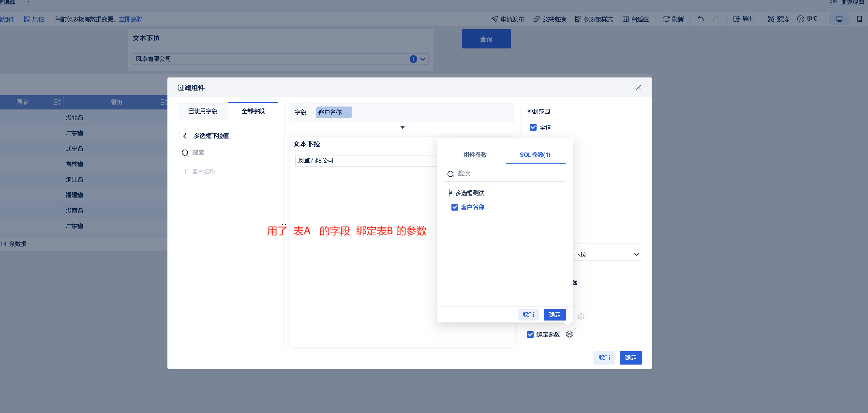Click the 申请发布 paper plane icon
The image size is (868, 413).
pyautogui.click(x=494, y=19)
